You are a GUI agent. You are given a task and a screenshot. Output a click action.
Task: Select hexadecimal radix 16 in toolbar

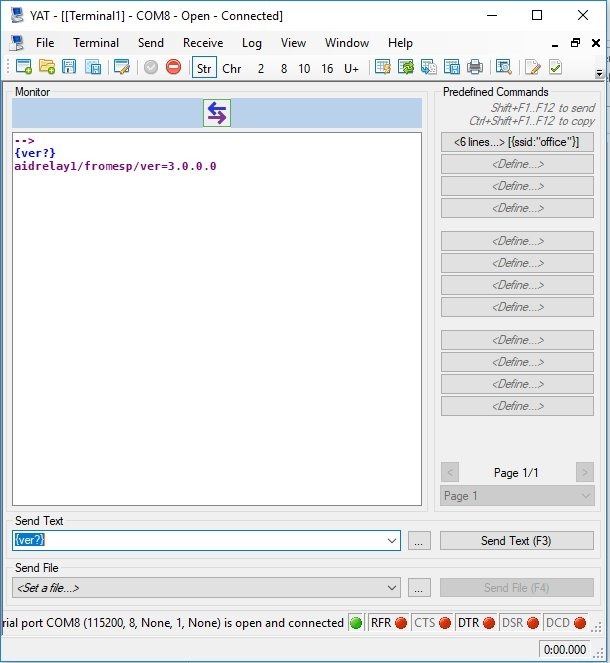pos(327,68)
